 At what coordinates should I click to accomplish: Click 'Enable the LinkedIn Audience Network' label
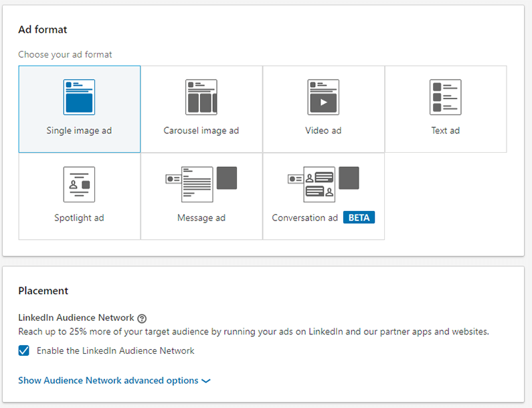[115, 350]
